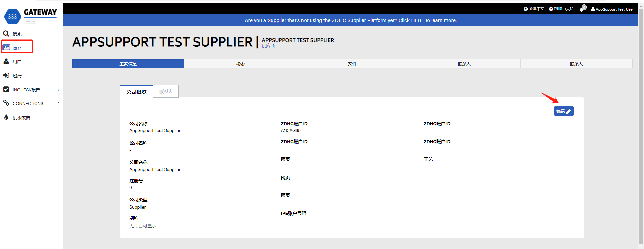The width and height of the screenshot is (644, 249).
Task: Expand the INCHECK报告 submenu chevron
Action: (x=59, y=90)
